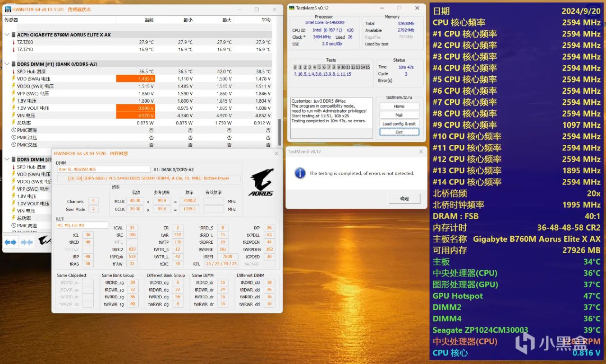This screenshot has width=606, height=364.
Task: Click Load config & exit in TestMem5
Action: pos(399,124)
